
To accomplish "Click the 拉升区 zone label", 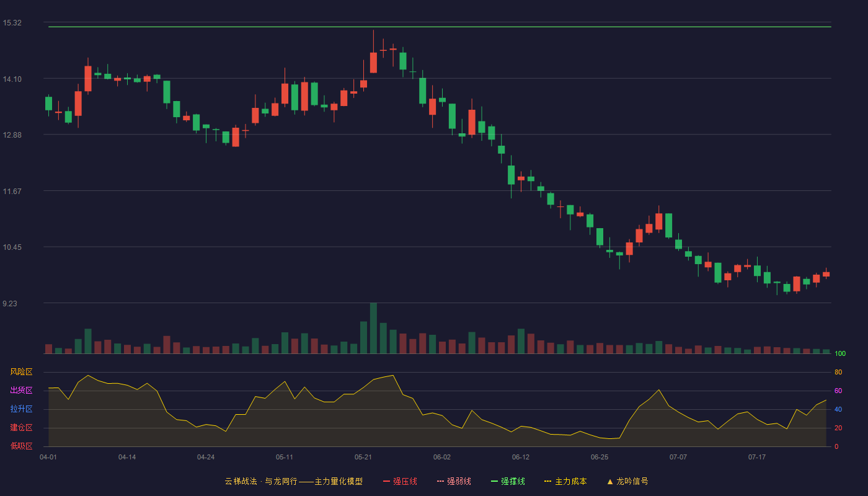I will [21, 409].
